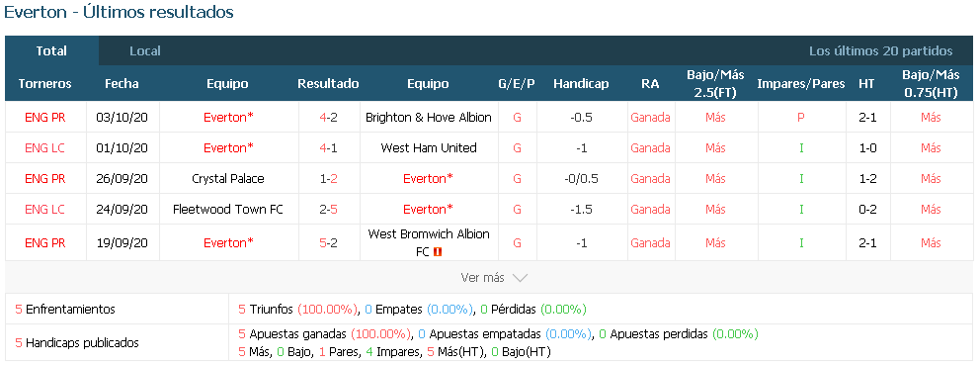The height and width of the screenshot is (365, 980).
Task: Click Everton* in the 19/09/20 row
Action: click(229, 243)
